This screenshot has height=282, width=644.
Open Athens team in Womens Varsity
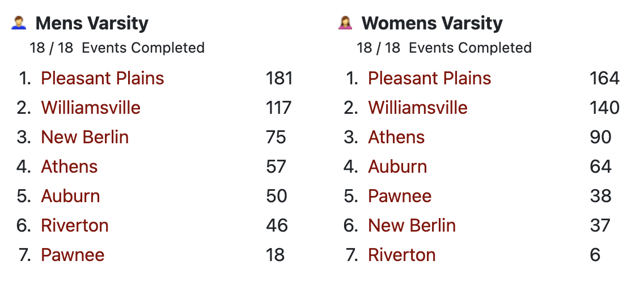[x=396, y=137]
